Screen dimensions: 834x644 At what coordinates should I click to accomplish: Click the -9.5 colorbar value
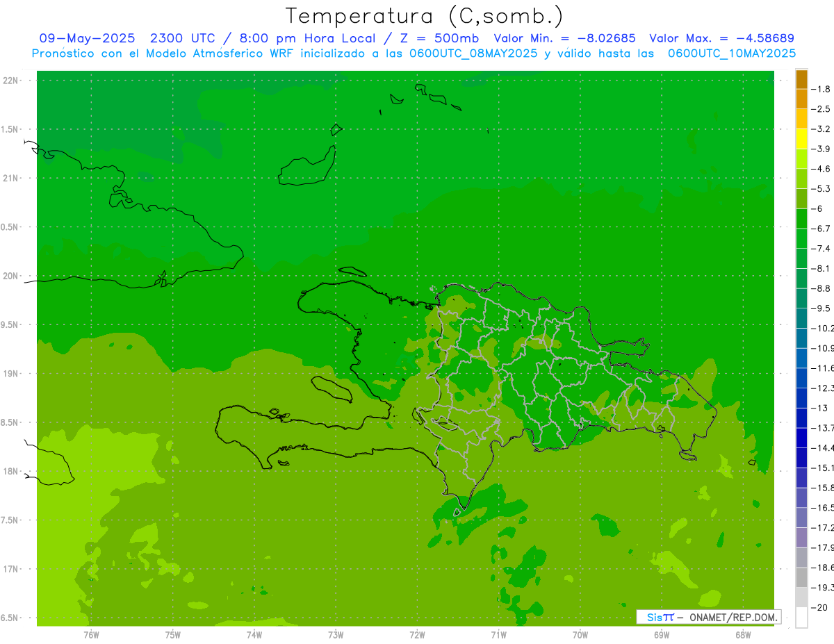(821, 308)
